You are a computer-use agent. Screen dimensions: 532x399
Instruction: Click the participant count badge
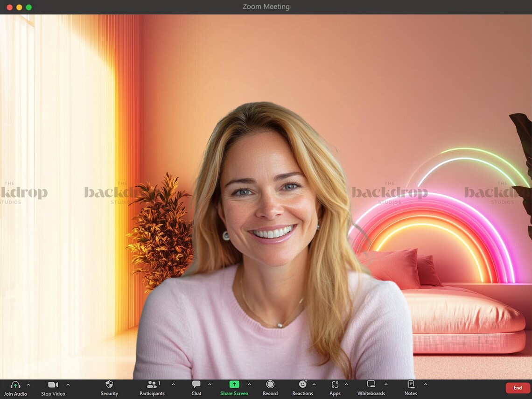(159, 382)
